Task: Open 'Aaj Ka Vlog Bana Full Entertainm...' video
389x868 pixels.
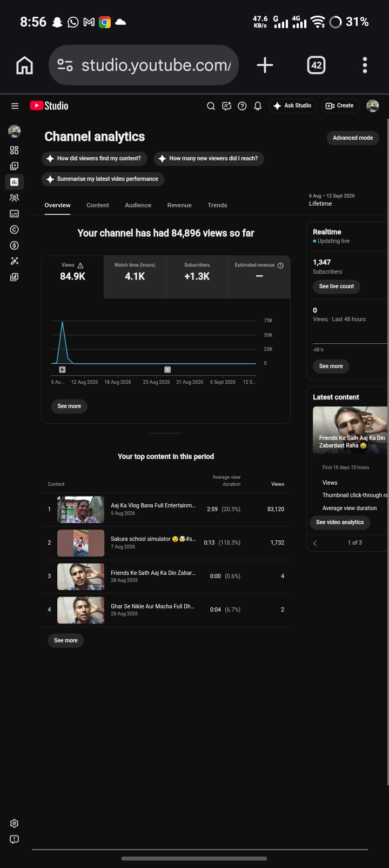Action: 153,506
